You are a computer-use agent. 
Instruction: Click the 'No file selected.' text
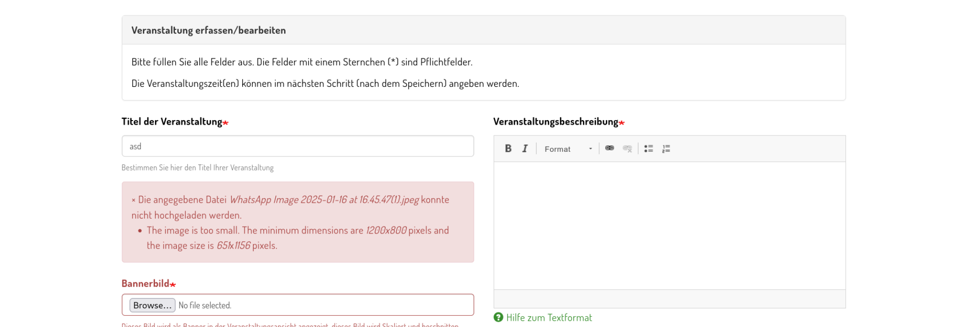205,306
